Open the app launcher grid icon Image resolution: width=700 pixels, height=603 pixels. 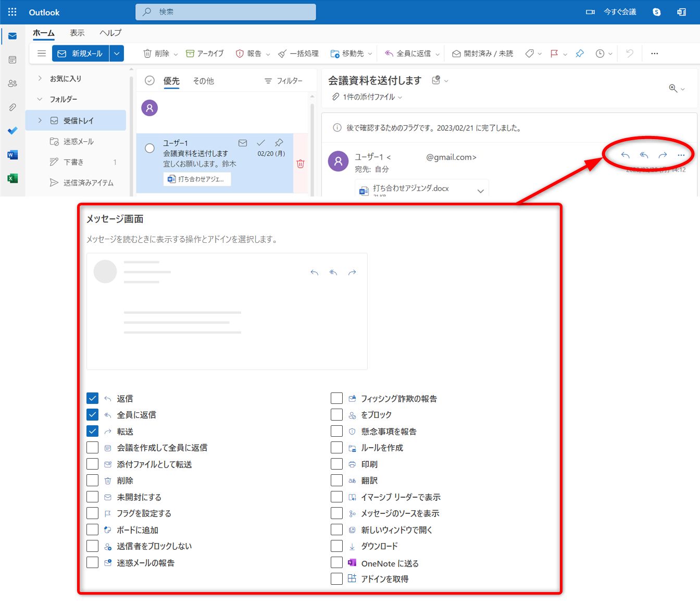[x=12, y=12]
